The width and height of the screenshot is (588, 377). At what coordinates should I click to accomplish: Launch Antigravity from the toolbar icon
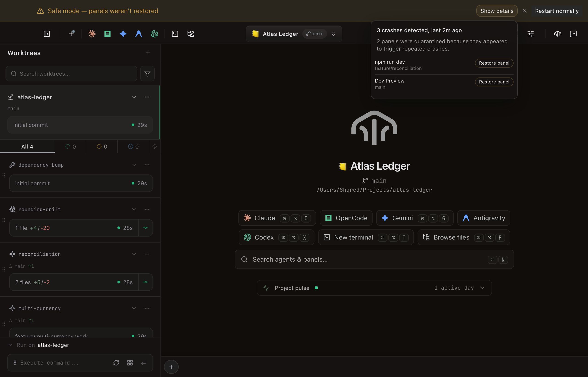click(x=139, y=34)
